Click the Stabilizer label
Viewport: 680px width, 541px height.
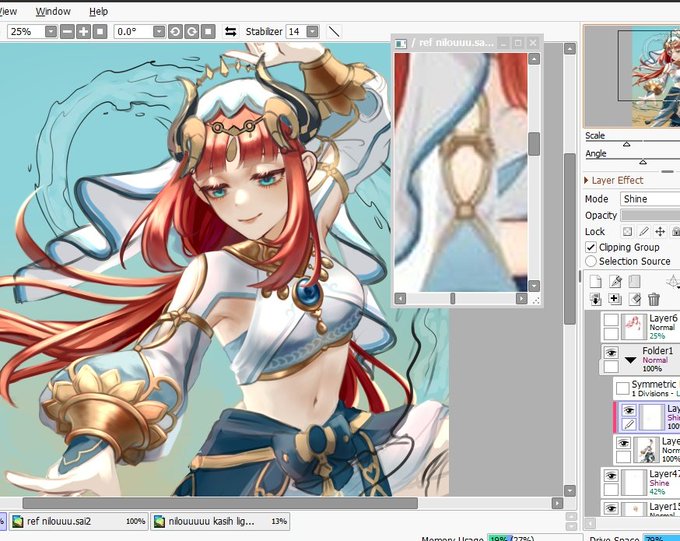pos(264,32)
